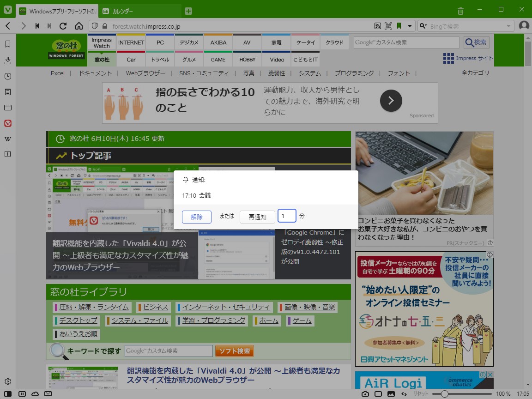Enable break mode from the status bar
This screenshot has width=532, height=399.
coord(22,394)
